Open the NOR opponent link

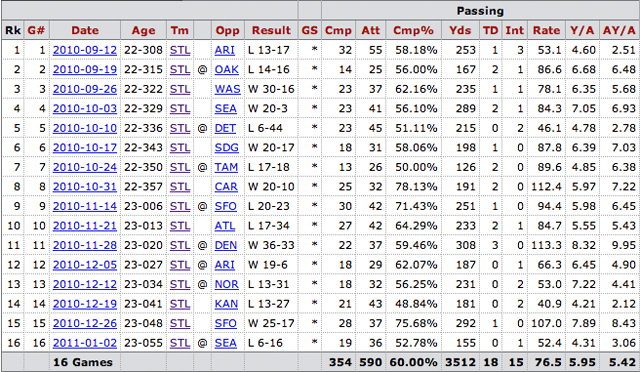click(x=227, y=285)
